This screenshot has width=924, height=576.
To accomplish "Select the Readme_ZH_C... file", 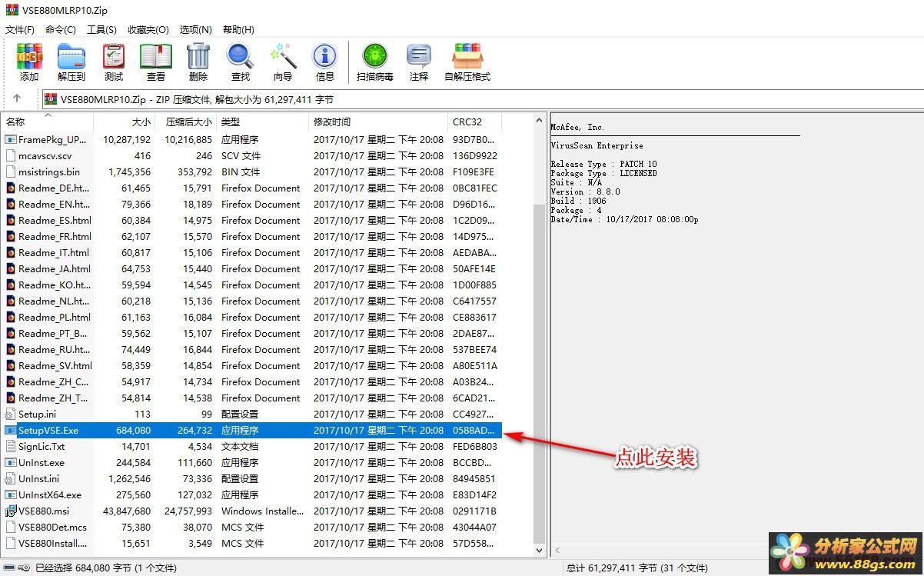I will (54, 381).
